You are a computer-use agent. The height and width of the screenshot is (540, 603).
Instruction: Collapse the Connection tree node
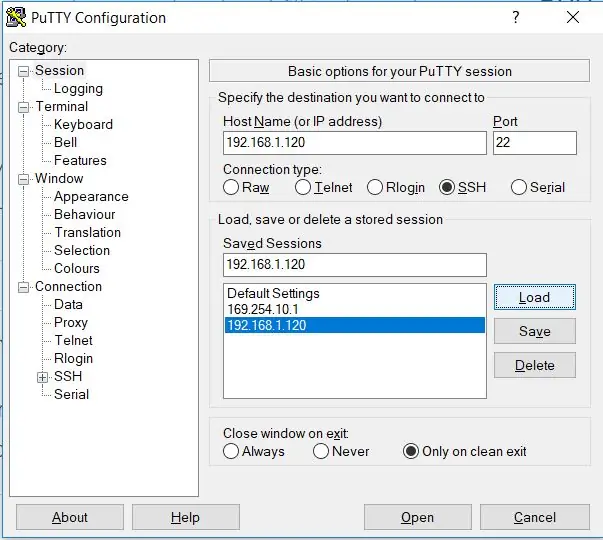coord(23,287)
